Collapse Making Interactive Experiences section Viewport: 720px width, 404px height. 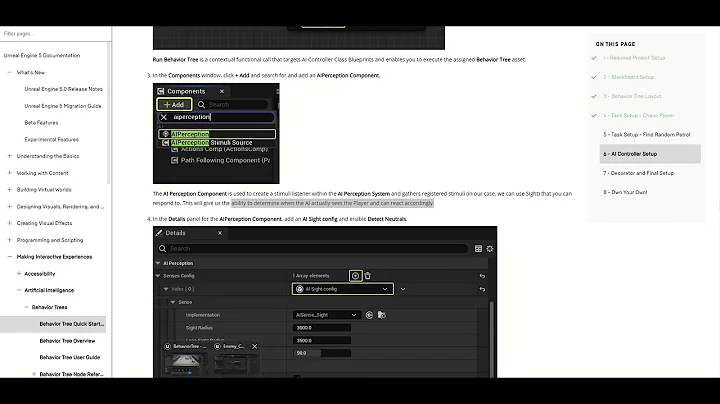click(10, 257)
